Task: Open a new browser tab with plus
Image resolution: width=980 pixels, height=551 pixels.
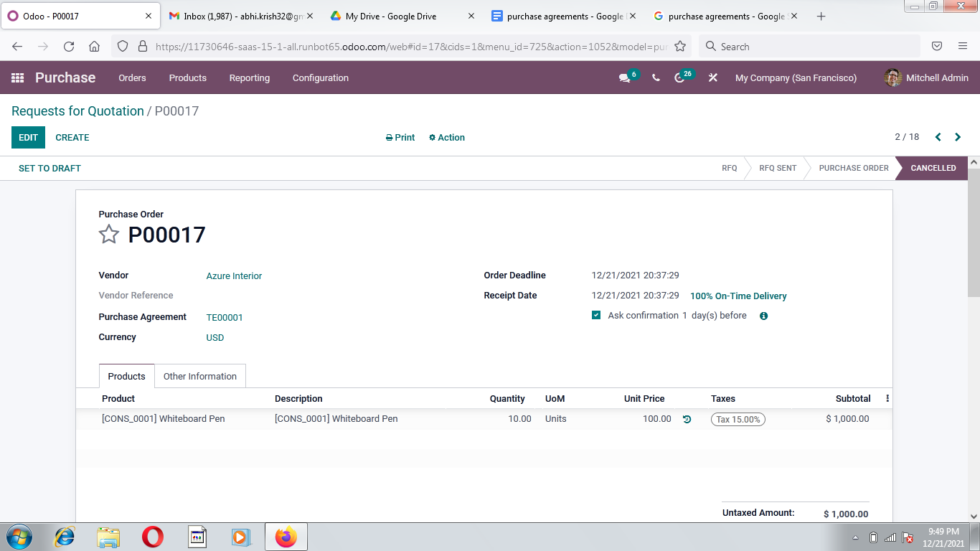Action: point(821,16)
